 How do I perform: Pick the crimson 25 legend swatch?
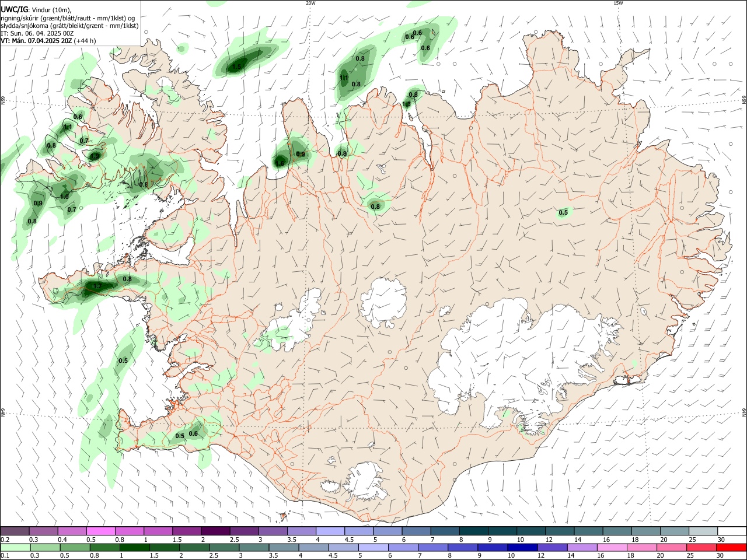(x=700, y=547)
